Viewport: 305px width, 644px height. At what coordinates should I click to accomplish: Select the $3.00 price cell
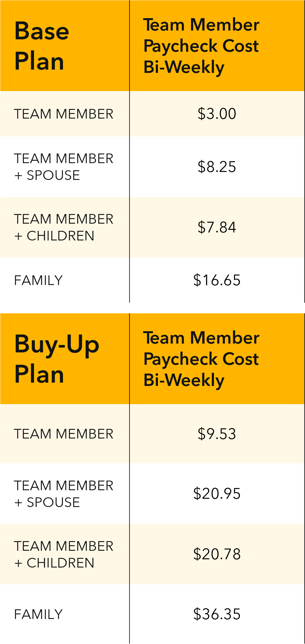(x=217, y=114)
